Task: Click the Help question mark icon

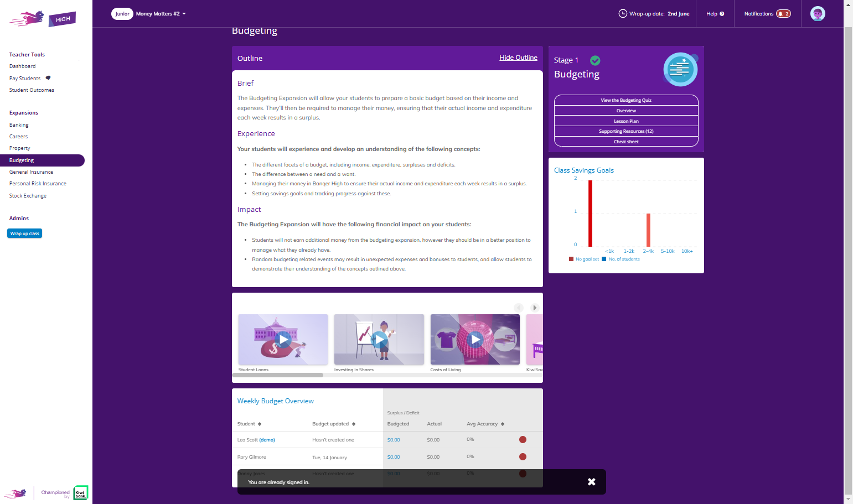Action: click(722, 14)
